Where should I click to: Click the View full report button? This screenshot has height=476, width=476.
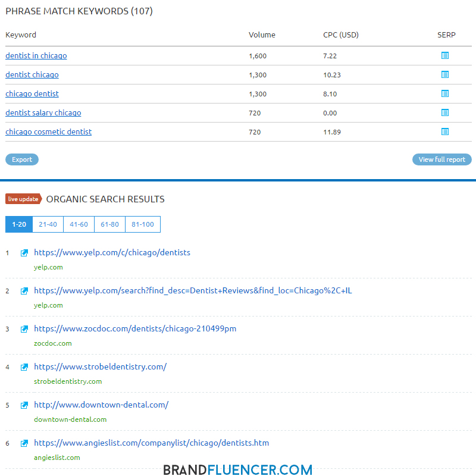(x=441, y=159)
